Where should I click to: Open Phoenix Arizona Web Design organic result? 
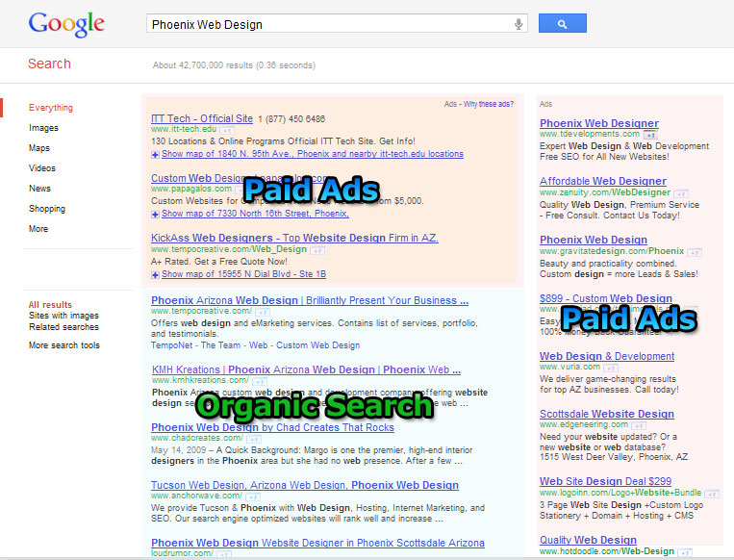(x=310, y=300)
